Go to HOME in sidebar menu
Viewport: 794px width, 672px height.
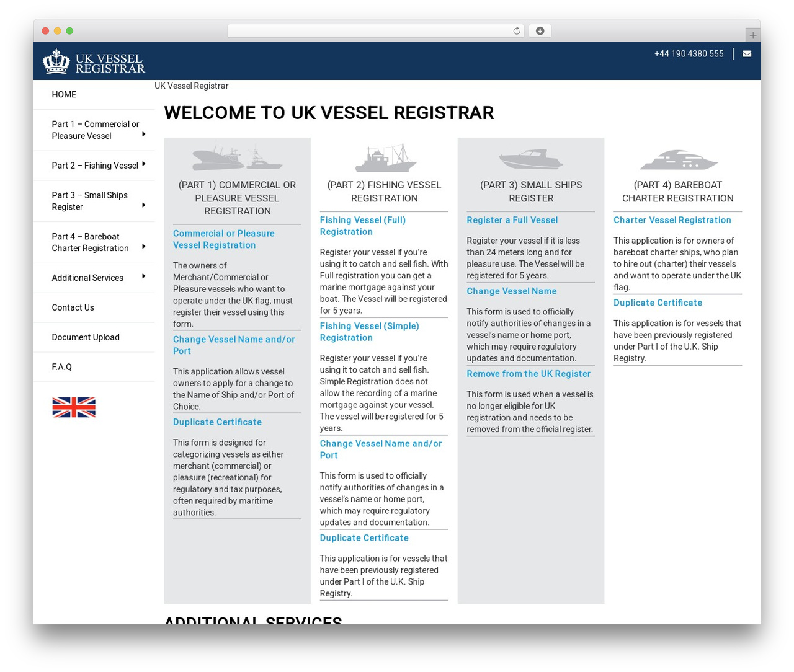coord(64,94)
